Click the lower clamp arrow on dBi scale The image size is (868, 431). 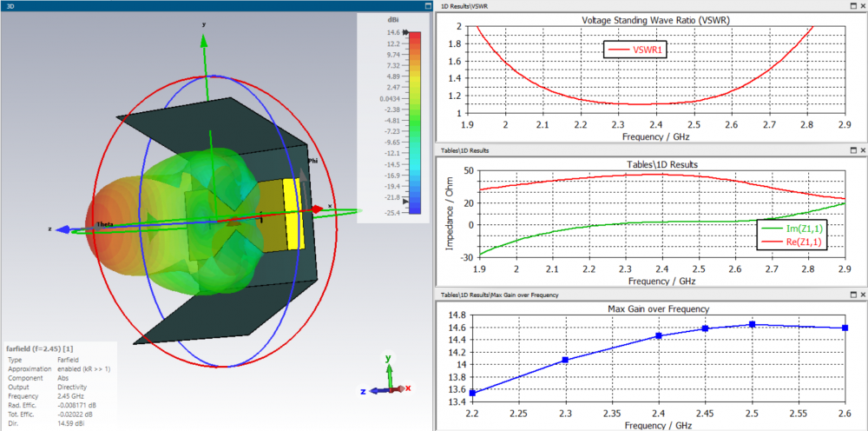405,200
